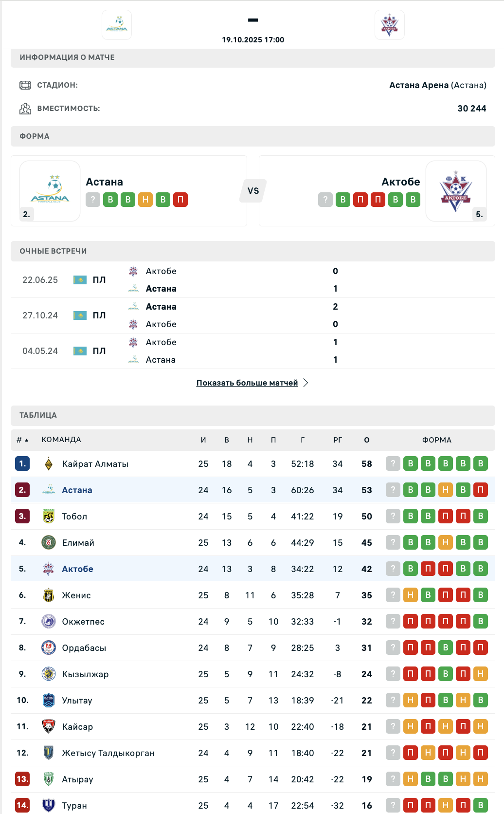Open Актобе team link in standings
Image resolution: width=504 pixels, height=814 pixels.
point(77,569)
